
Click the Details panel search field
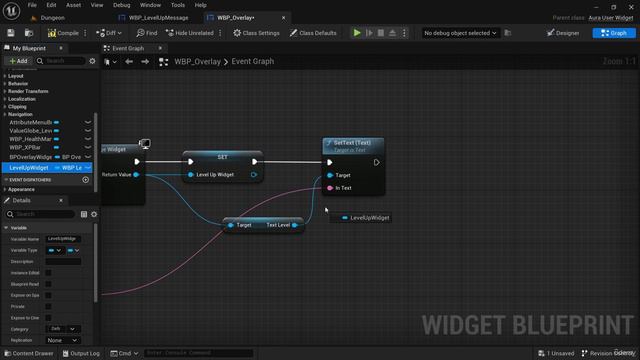pos(40,214)
